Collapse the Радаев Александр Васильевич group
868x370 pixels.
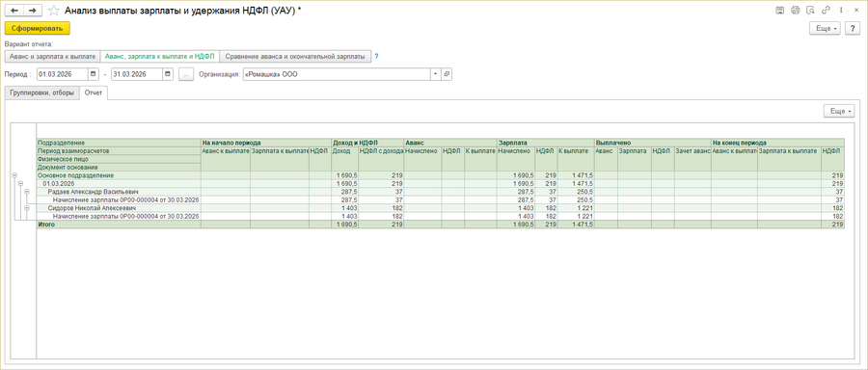click(26, 192)
